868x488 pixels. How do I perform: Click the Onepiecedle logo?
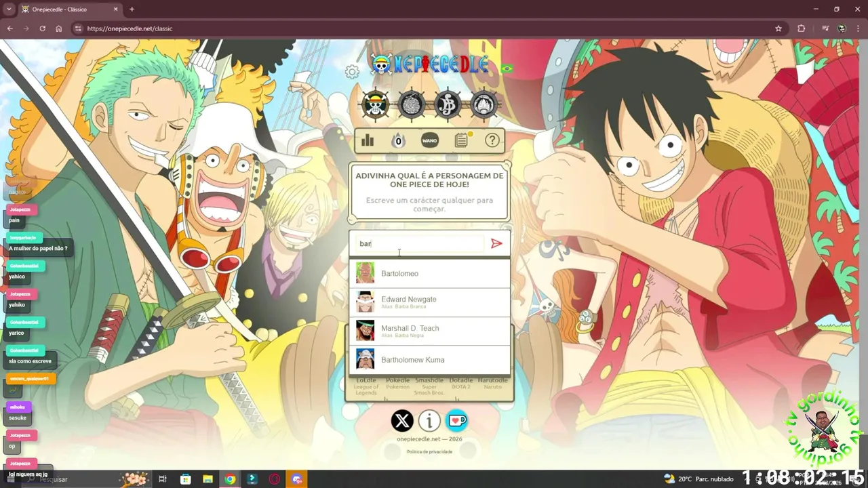point(430,65)
